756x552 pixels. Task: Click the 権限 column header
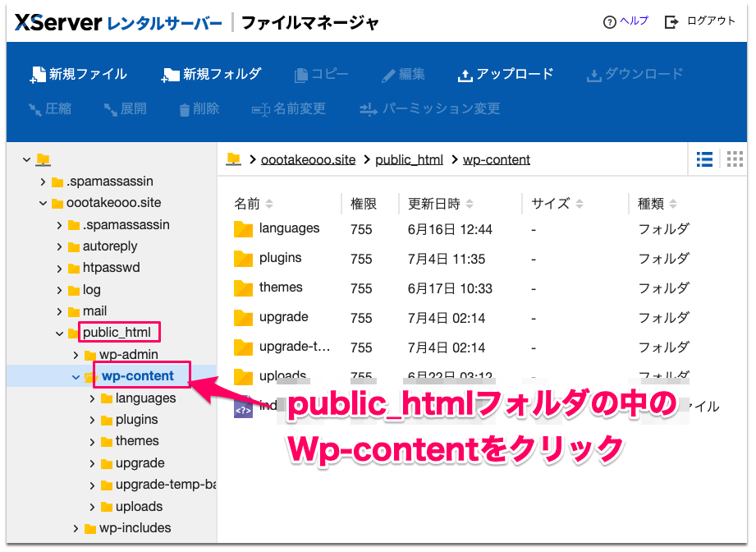click(364, 204)
